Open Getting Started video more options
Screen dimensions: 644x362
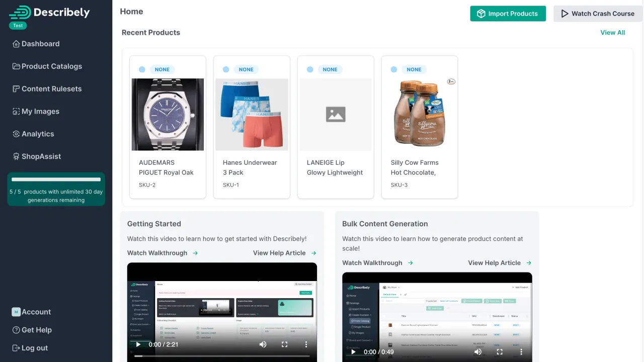coord(306,344)
